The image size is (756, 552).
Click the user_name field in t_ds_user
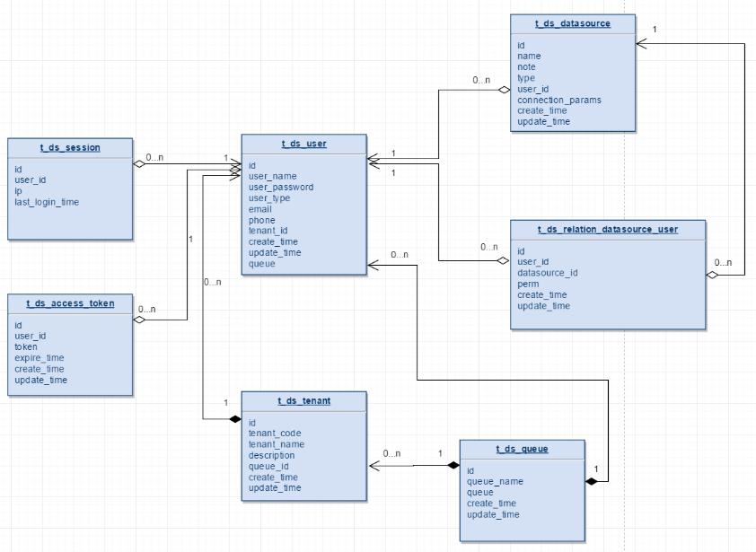pos(269,176)
